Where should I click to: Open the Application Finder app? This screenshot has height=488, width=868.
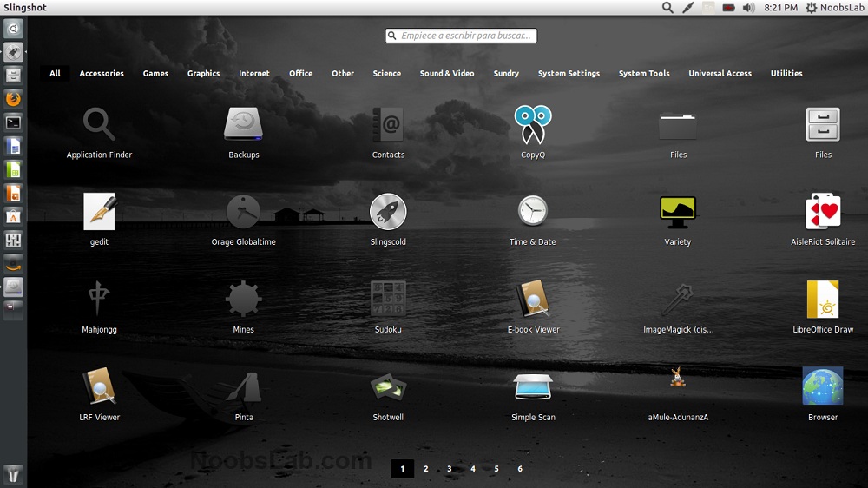coord(99,123)
